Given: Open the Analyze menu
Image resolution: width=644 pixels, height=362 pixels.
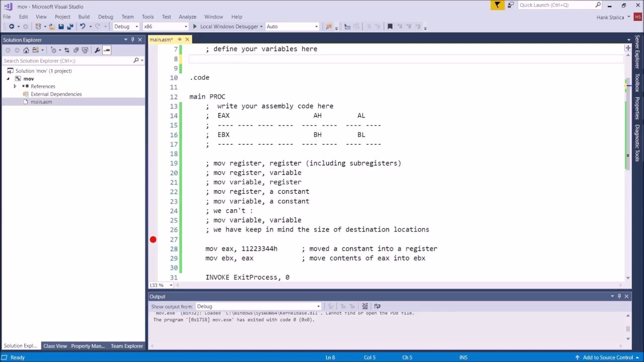Looking at the screenshot, I should [x=188, y=17].
